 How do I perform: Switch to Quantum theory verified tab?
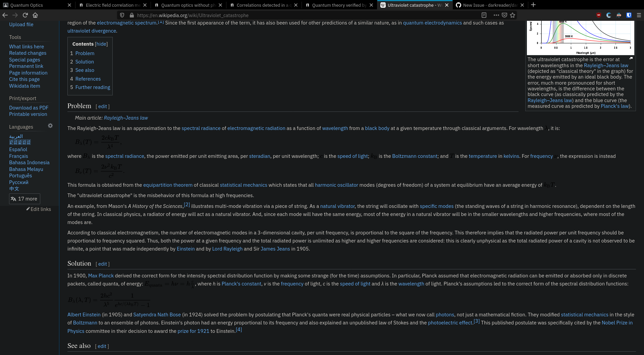coord(339,5)
